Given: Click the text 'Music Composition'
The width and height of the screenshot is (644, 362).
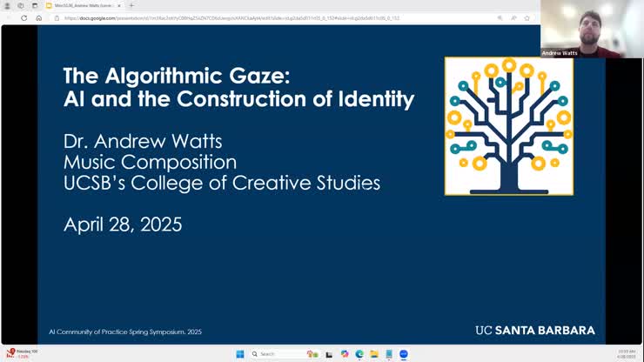Looking at the screenshot, I should 150,163.
